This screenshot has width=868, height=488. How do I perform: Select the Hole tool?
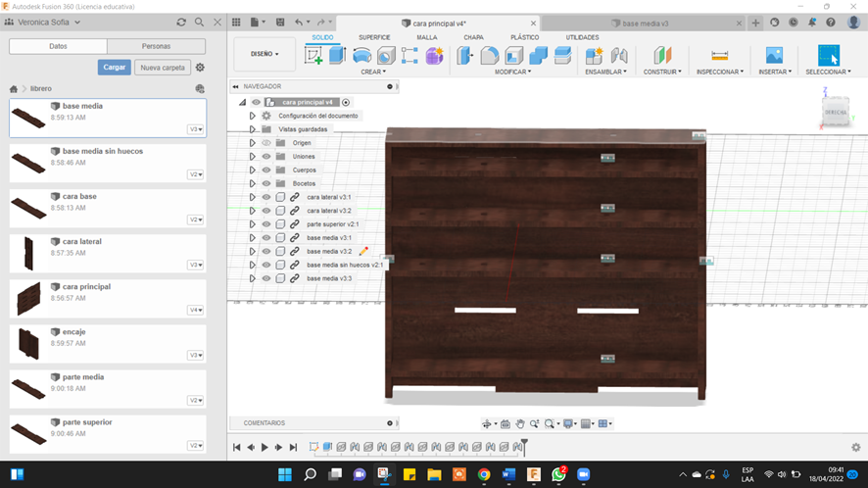(386, 56)
